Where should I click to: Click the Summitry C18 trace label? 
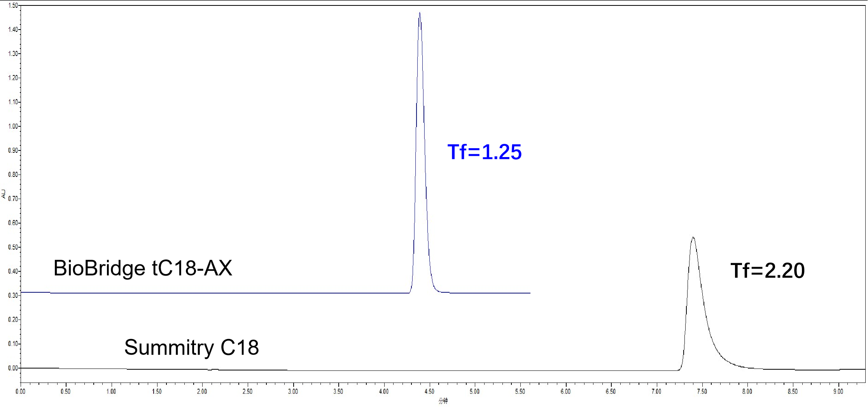191,347
